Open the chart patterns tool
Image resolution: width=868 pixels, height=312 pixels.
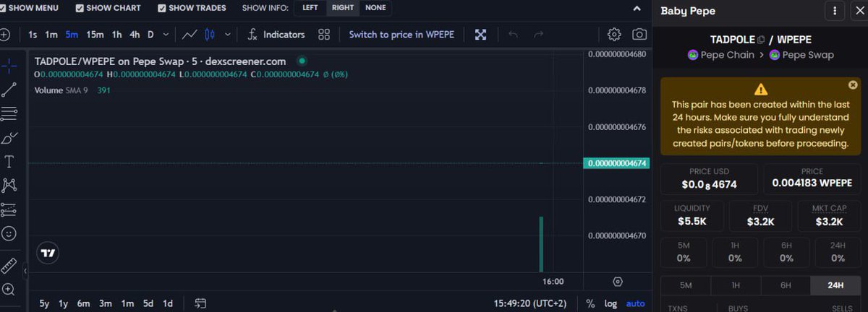9,185
